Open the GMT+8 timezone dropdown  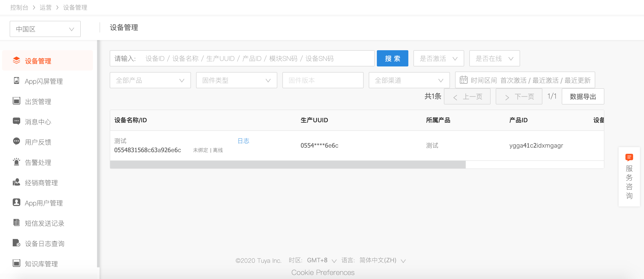pyautogui.click(x=322, y=260)
